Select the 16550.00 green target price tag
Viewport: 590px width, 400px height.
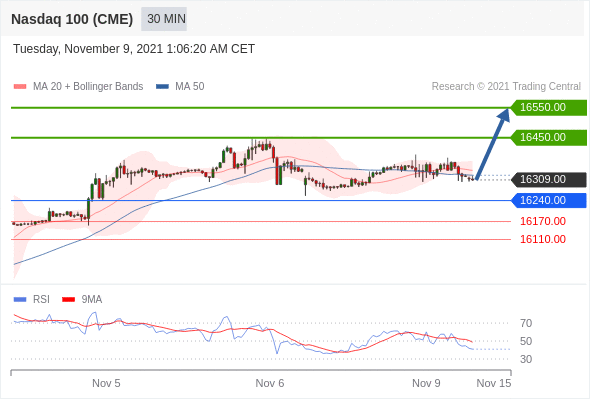coord(549,108)
